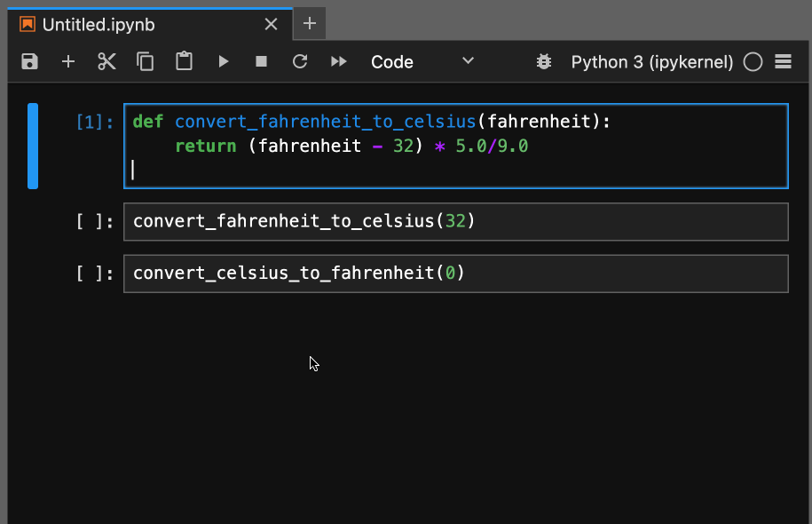Switch kernel via Python 3 (ipykernel)
The height and width of the screenshot is (524, 812).
tap(652, 62)
